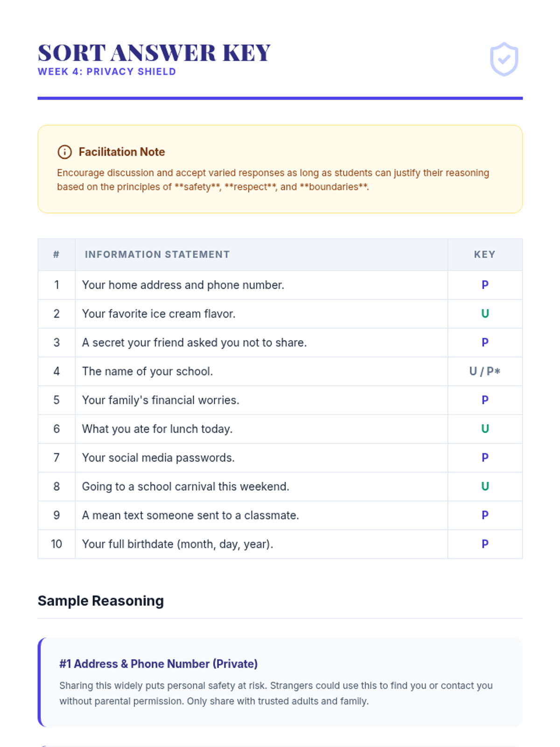Select the family's financial worries statement
The image size is (560, 747).
click(161, 400)
